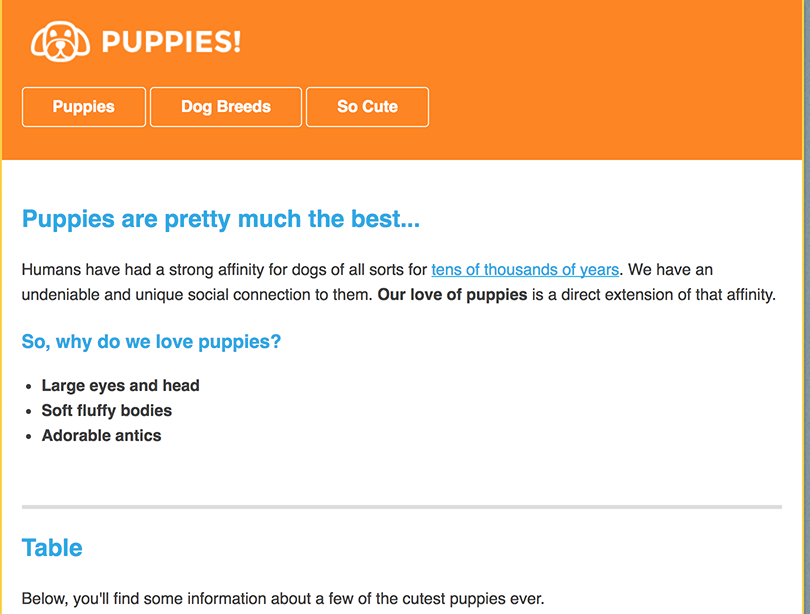Screen dimensions: 810x614
Task: Click the puppy face logo icon
Action: [x=60, y=42]
